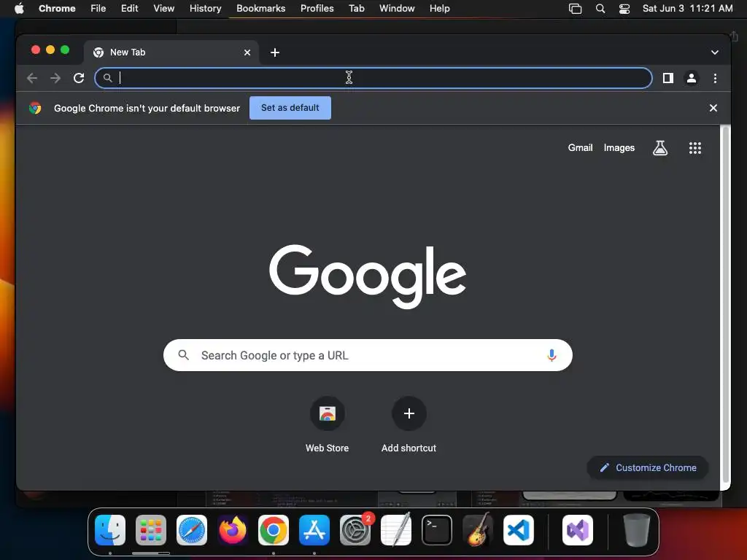Click the page vertical scrollbar
The image size is (747, 560).
[x=726, y=305]
